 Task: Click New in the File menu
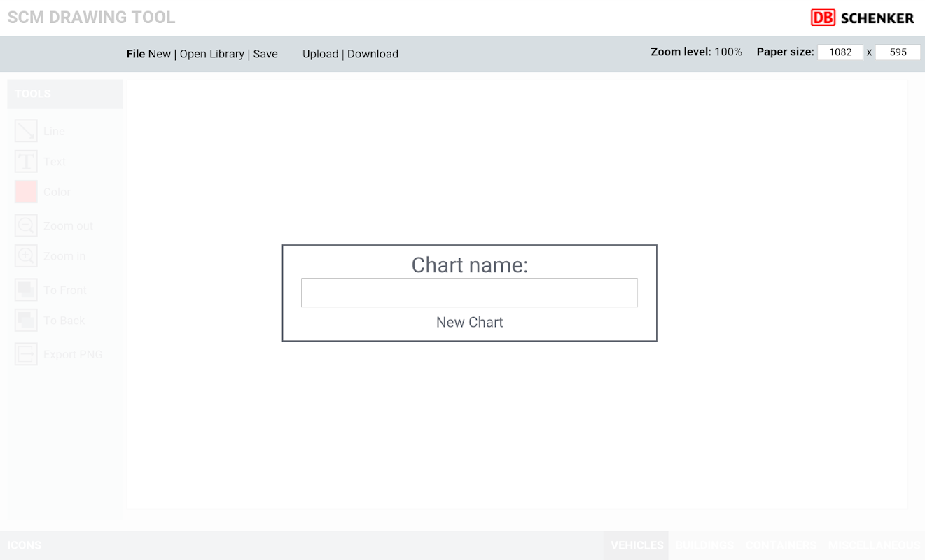point(160,54)
